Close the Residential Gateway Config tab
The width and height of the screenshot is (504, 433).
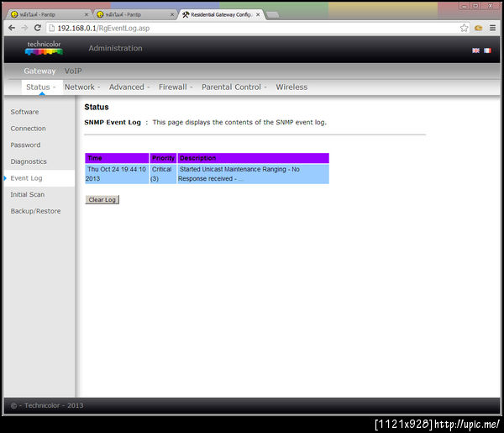pyautogui.click(x=258, y=15)
